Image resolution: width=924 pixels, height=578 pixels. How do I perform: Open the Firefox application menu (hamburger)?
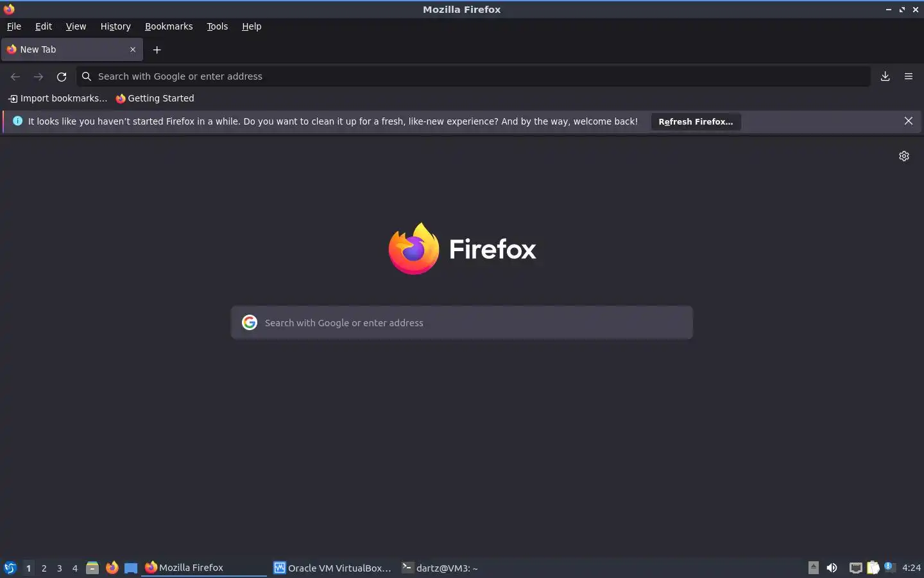tap(909, 76)
